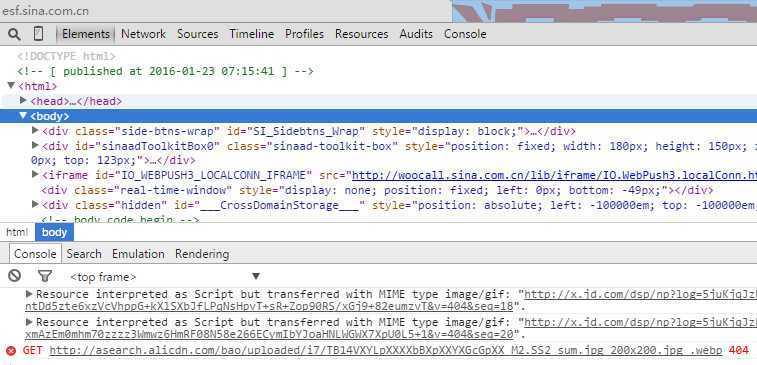Expand the side-btns-wrap div triangle
757x365 pixels.
coord(35,130)
